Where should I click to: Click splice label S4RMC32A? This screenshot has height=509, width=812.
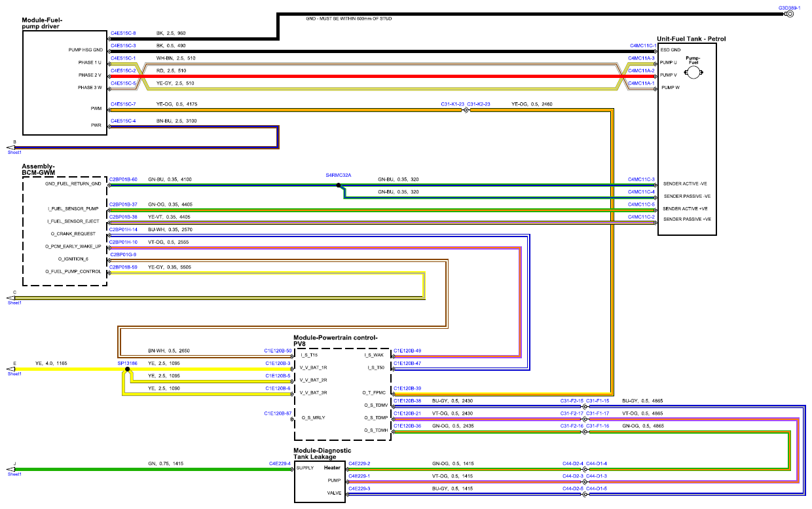339,176
